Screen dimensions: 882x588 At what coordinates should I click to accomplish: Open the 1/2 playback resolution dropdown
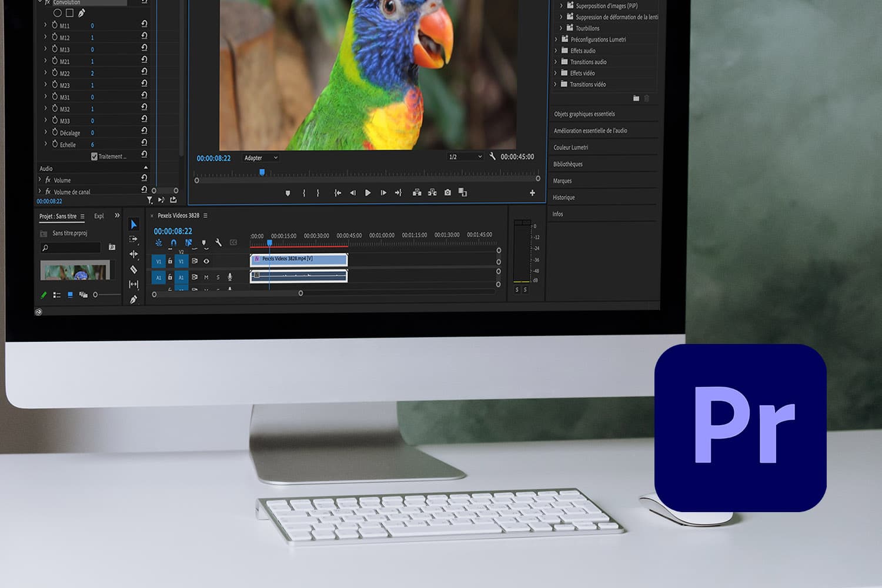coord(465,156)
